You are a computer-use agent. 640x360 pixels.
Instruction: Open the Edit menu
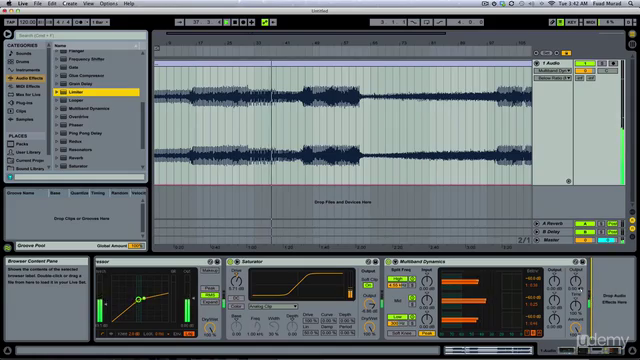pyautogui.click(x=52, y=3)
